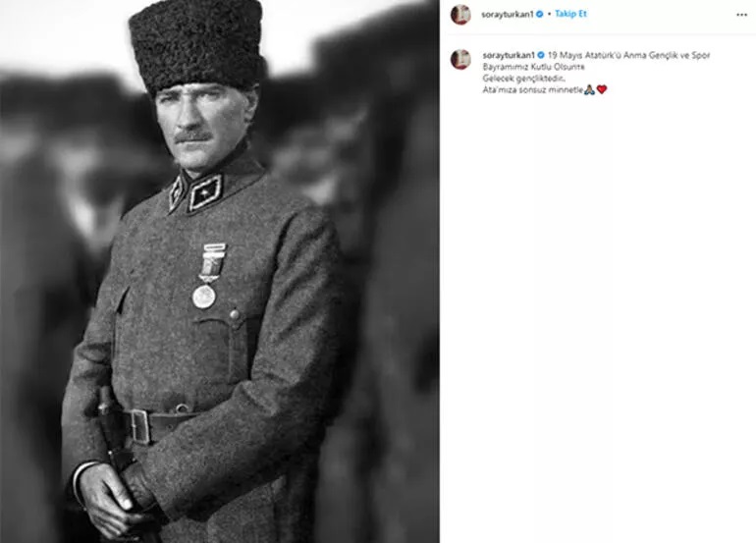The height and width of the screenshot is (543, 756).
Task: Click the empty white area below the caption
Action: tap(598, 313)
